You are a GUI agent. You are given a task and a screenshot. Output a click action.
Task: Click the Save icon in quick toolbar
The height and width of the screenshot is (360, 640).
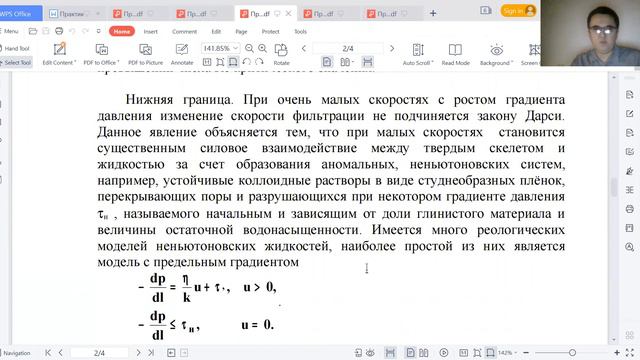click(46, 31)
